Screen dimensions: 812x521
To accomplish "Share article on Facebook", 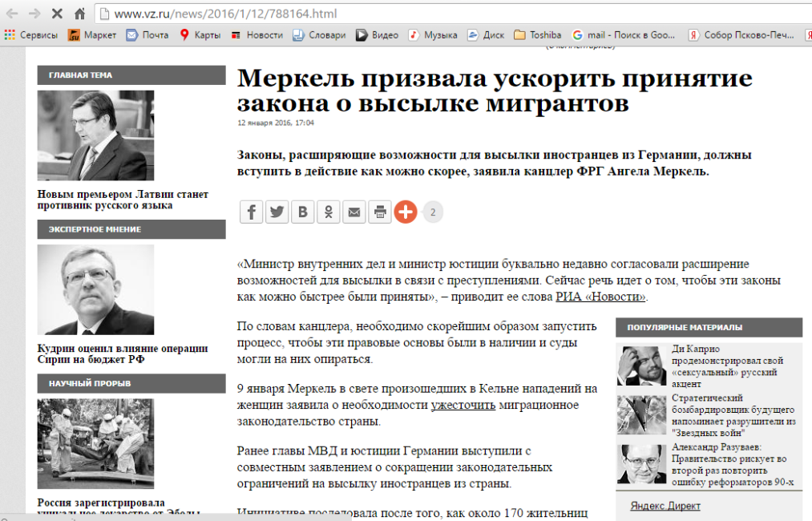I will click(x=251, y=212).
